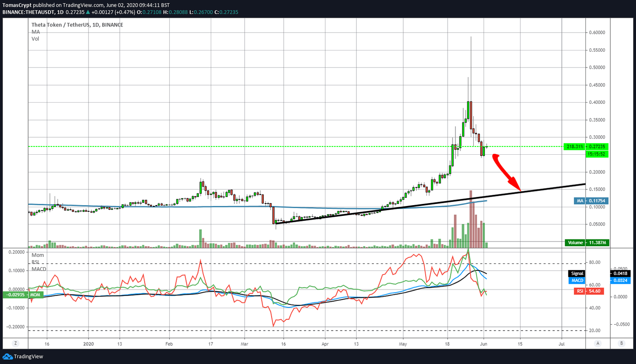636x364 pixels.
Task: Click the Feb label on the time axis
Action: pos(169,344)
